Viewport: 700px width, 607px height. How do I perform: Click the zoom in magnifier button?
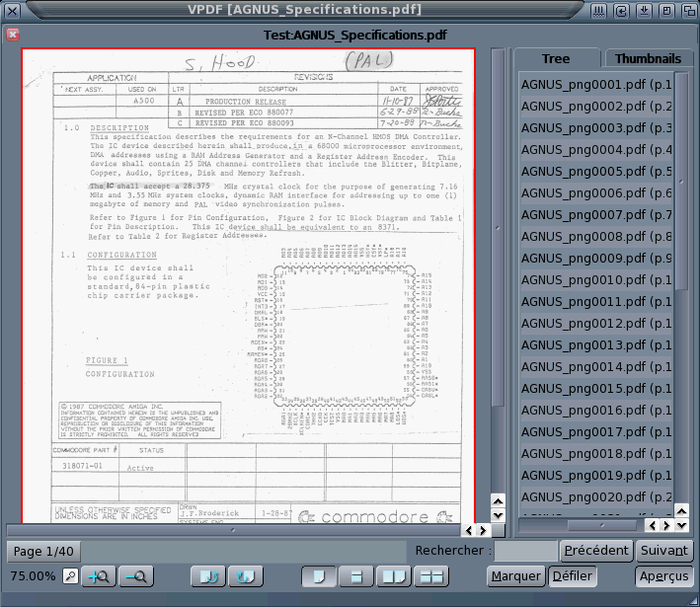coord(98,576)
